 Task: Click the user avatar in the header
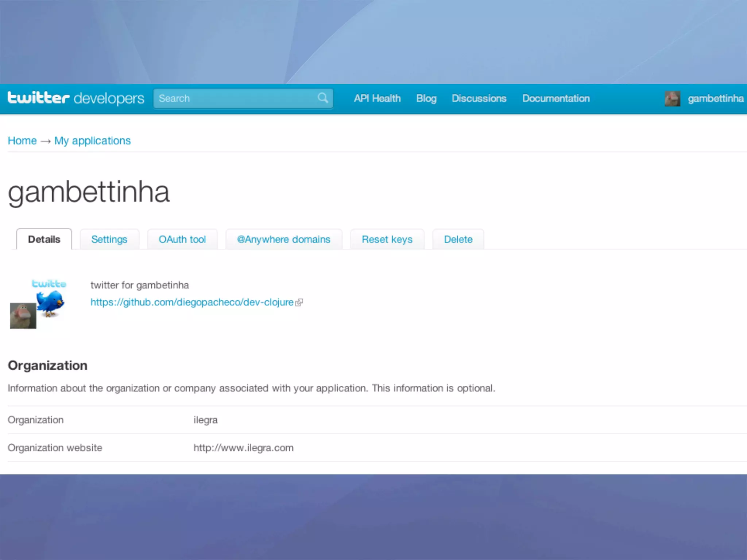(672, 98)
